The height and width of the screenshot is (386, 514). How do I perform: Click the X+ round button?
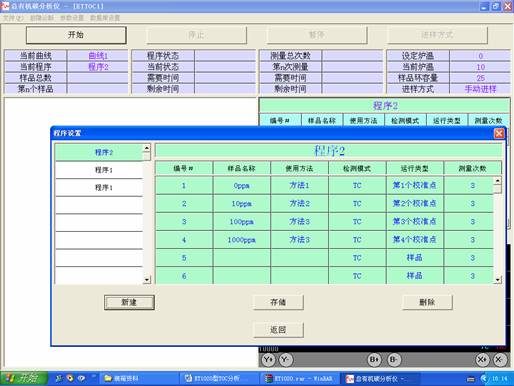tap(482, 360)
